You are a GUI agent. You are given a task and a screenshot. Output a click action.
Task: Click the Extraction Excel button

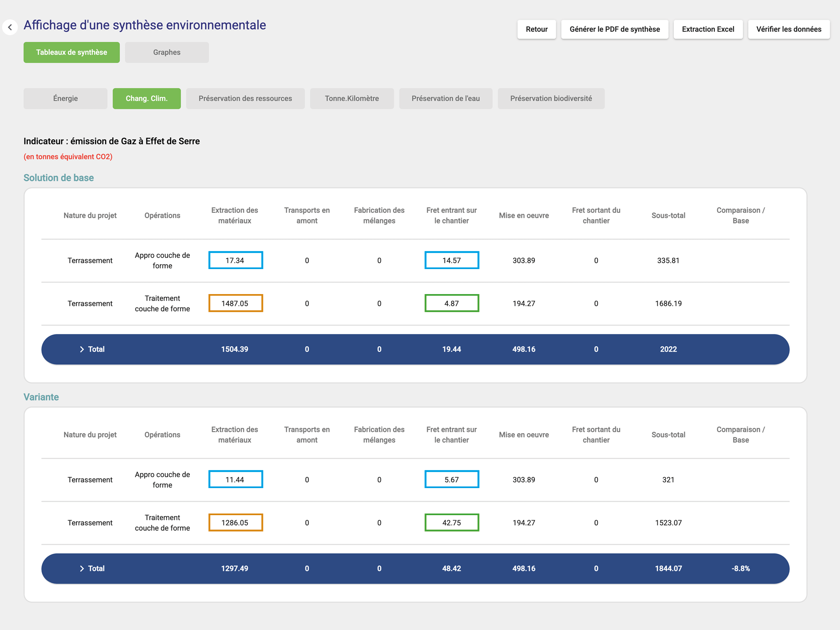pyautogui.click(x=708, y=29)
